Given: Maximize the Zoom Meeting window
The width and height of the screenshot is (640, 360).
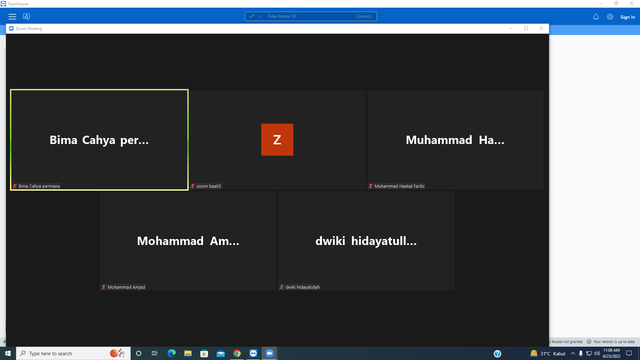Looking at the screenshot, I should click(x=526, y=29).
